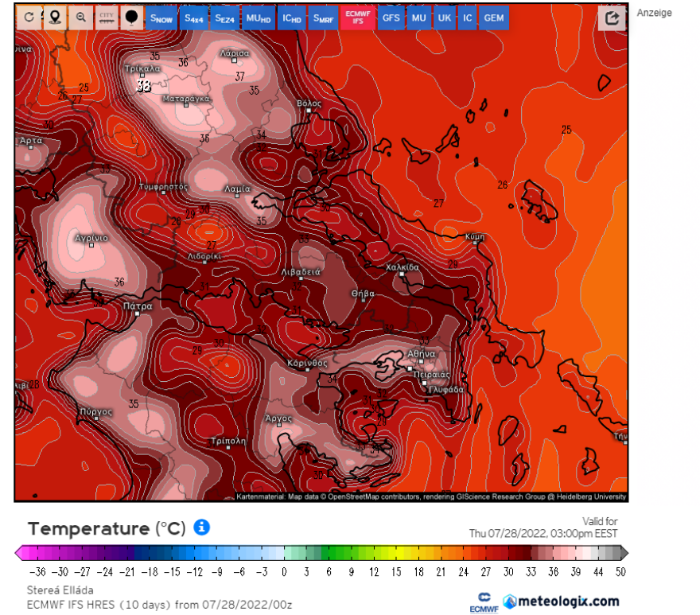Switch to the GEM model
Image resolution: width=700 pixels, height=615 pixels.
pos(493,18)
